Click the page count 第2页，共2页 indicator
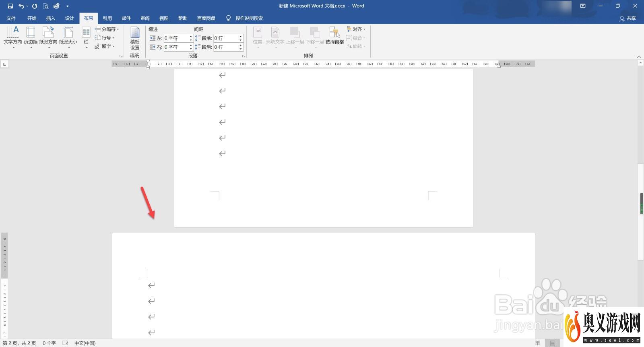Image resolution: width=644 pixels, height=347 pixels. click(19, 343)
